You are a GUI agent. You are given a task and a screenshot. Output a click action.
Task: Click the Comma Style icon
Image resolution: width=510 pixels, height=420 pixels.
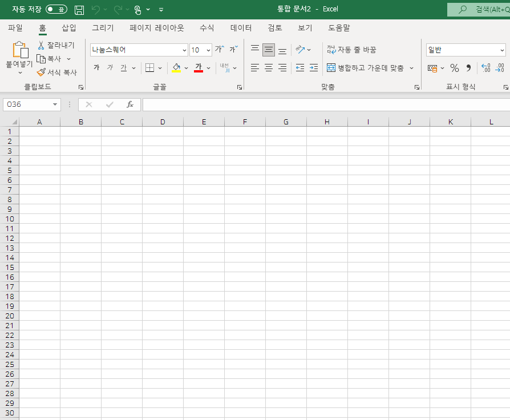pyautogui.click(x=468, y=68)
